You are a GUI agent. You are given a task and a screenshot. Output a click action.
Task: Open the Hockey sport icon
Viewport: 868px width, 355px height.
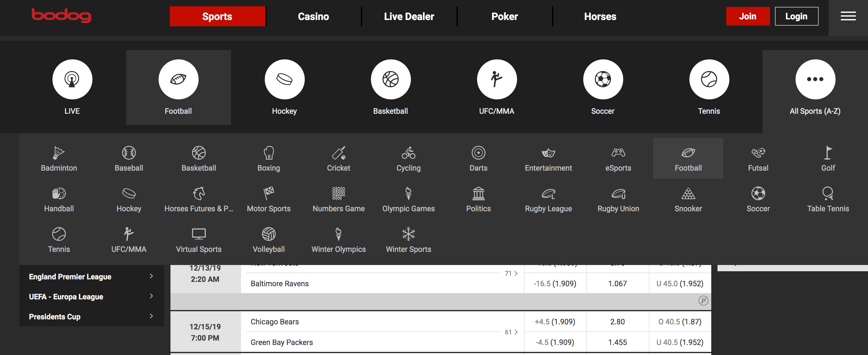tap(285, 79)
